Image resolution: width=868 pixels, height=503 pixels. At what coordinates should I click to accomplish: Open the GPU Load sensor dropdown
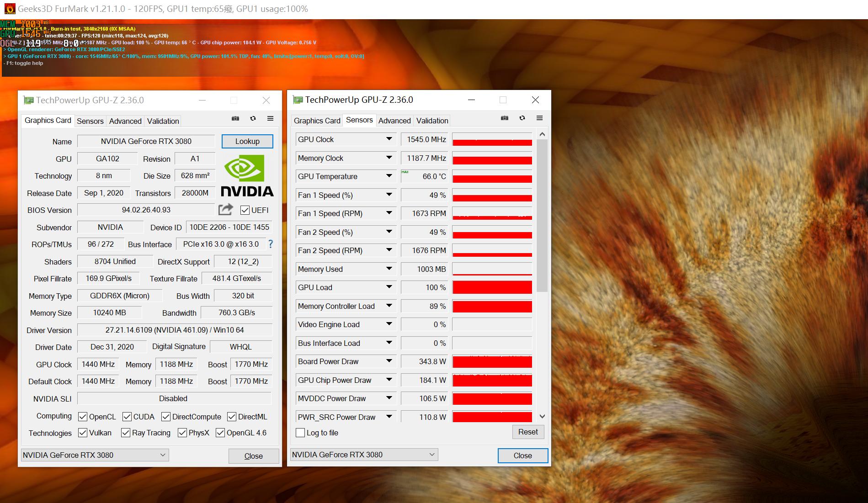(x=389, y=287)
